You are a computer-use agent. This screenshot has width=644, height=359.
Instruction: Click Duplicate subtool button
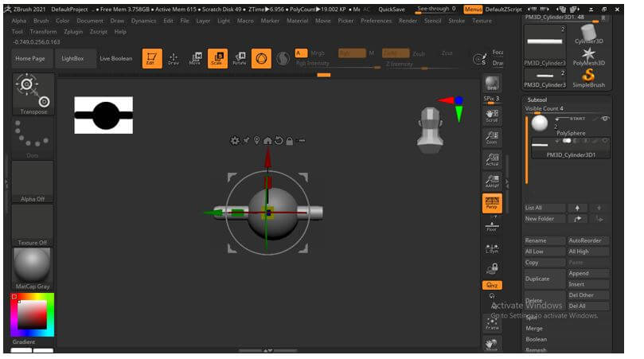pyautogui.click(x=544, y=279)
